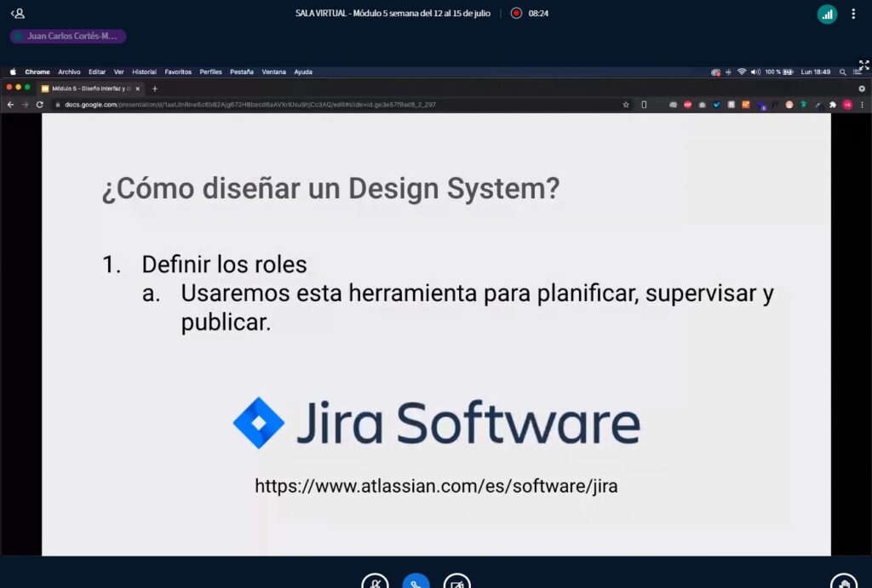Click the Jira Software logo image
The height and width of the screenshot is (588, 872).
coord(437,423)
